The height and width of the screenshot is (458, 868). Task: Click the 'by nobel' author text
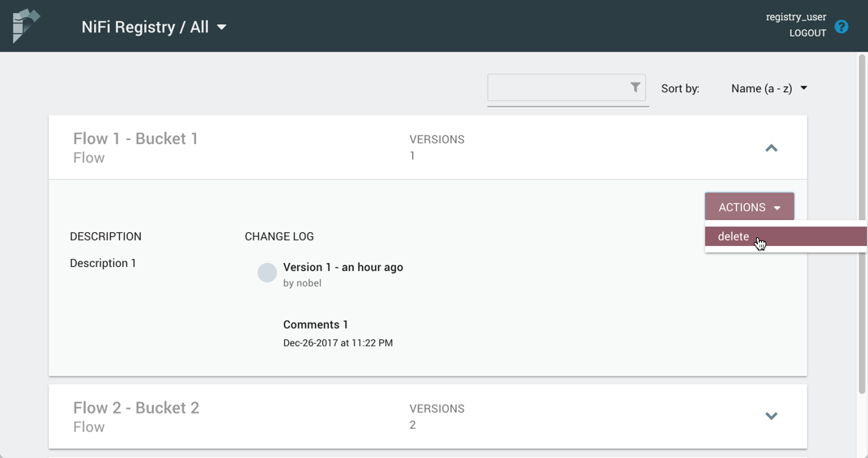tap(302, 283)
